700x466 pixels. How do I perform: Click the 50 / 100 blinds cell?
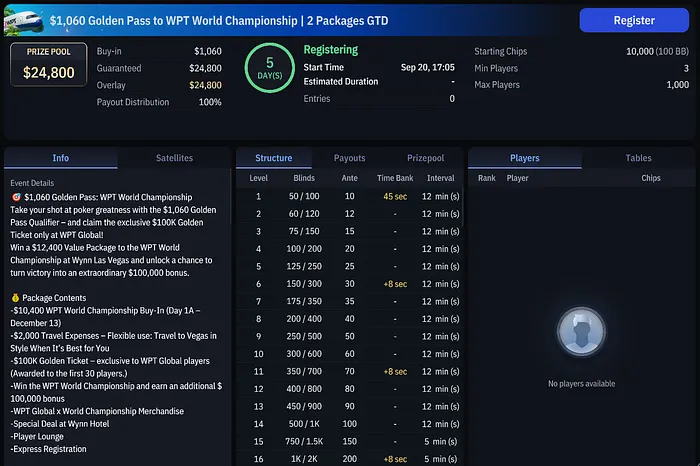tap(304, 196)
